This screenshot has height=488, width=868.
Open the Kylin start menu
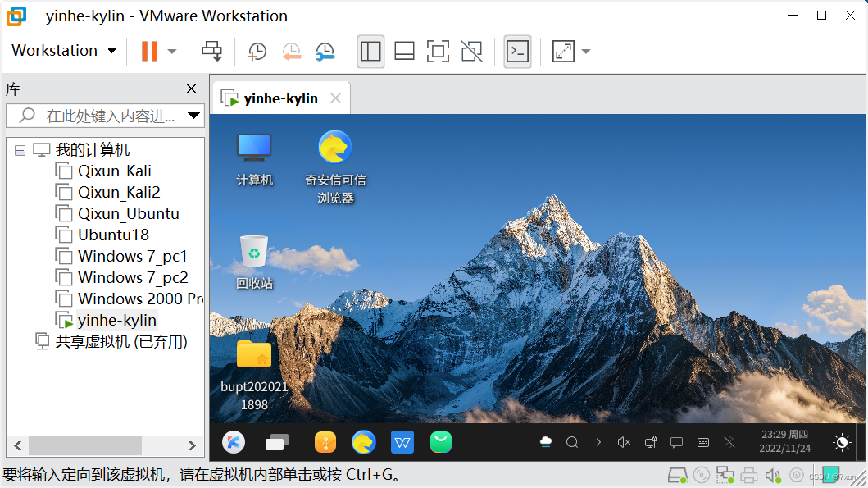tap(234, 443)
